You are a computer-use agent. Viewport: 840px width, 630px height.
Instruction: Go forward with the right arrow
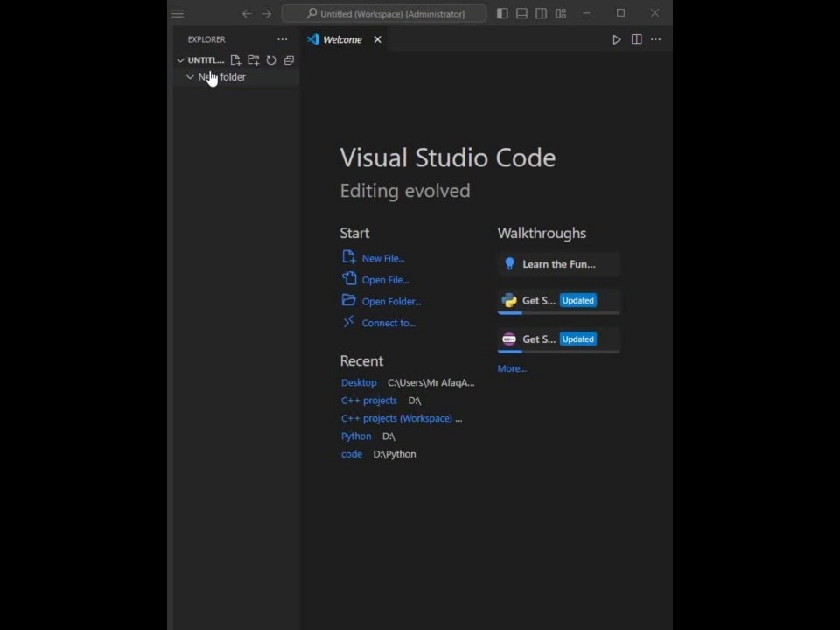click(x=267, y=13)
